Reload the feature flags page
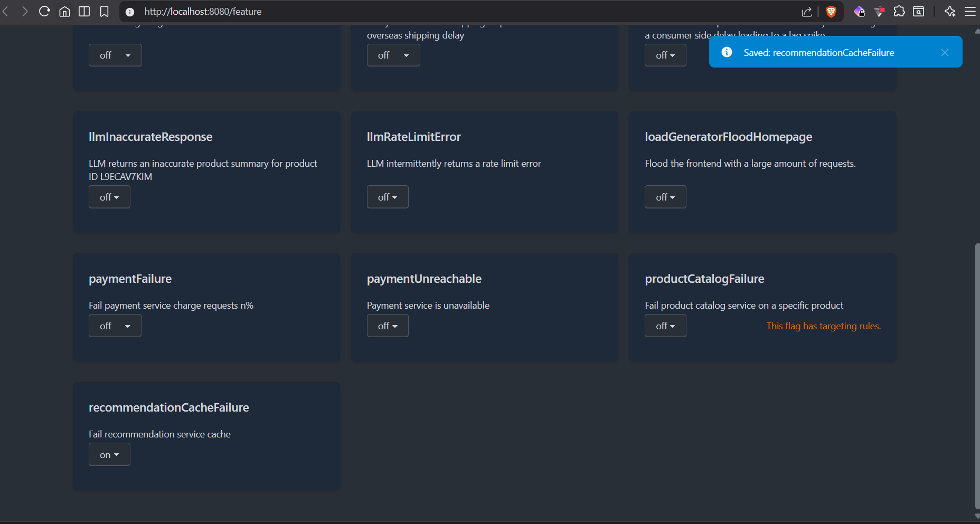The height and width of the screenshot is (524, 980). click(x=44, y=12)
